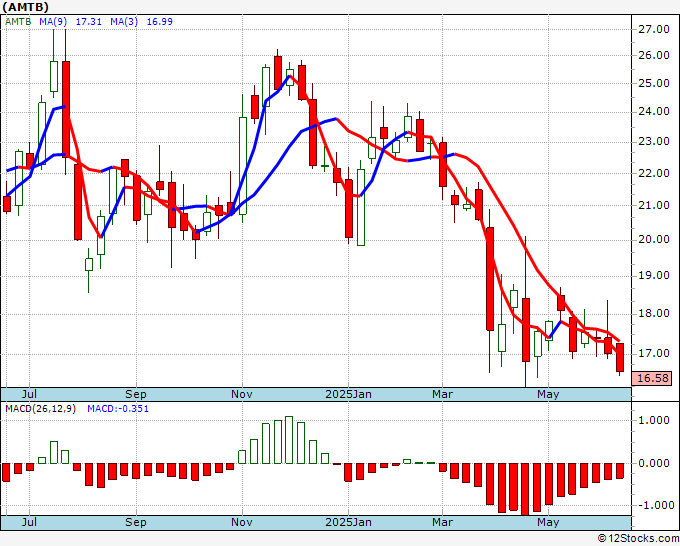Click the 19.00 price axis label
Screen dimensions: 680x546
[x=654, y=275]
